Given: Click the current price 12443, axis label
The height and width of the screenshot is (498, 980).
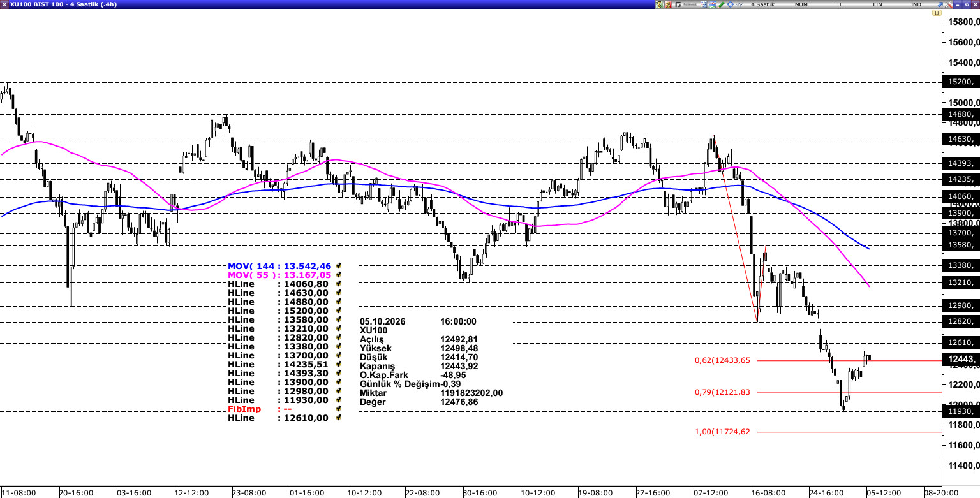Looking at the screenshot, I should coord(961,360).
